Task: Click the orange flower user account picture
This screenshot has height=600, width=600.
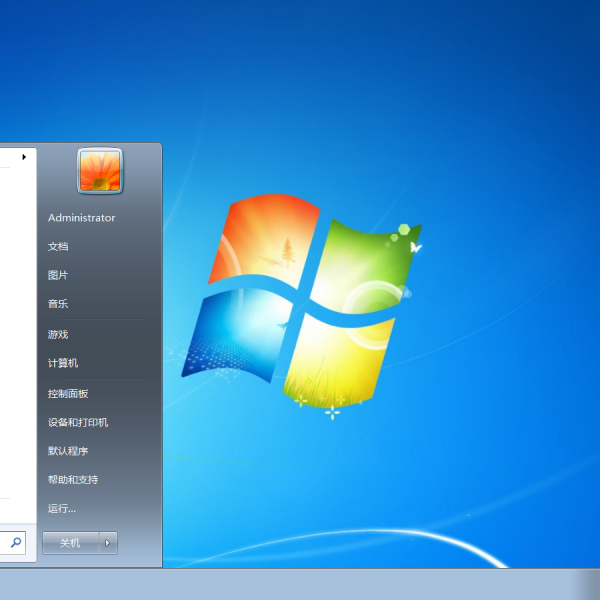Action: click(100, 171)
